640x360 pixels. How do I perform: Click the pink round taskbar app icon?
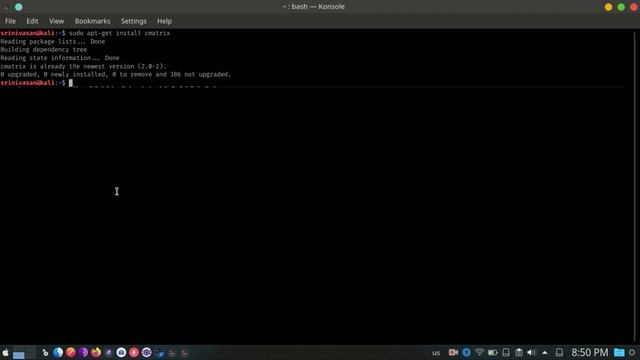[x=134, y=353]
